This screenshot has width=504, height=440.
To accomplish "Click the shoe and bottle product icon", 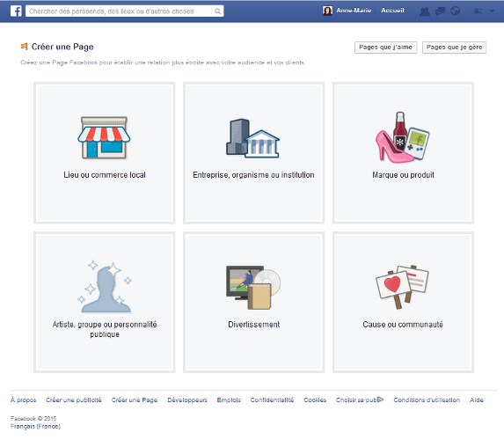I will coord(403,137).
